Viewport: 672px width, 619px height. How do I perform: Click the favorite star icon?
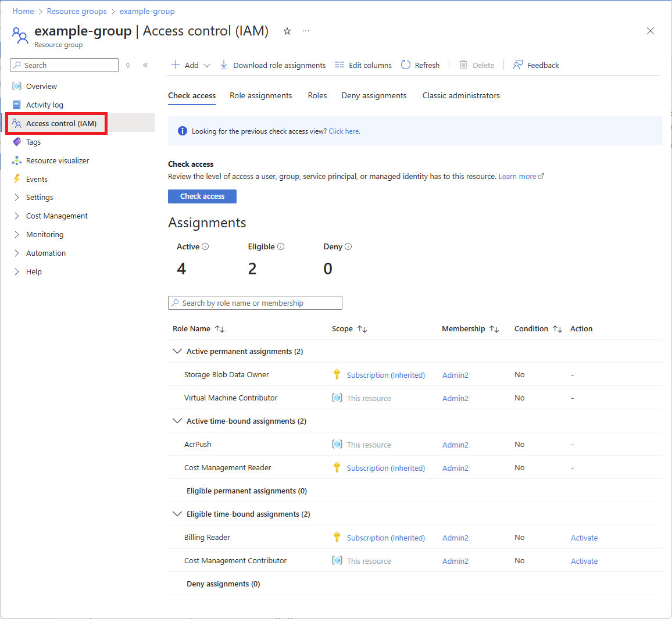pyautogui.click(x=287, y=31)
